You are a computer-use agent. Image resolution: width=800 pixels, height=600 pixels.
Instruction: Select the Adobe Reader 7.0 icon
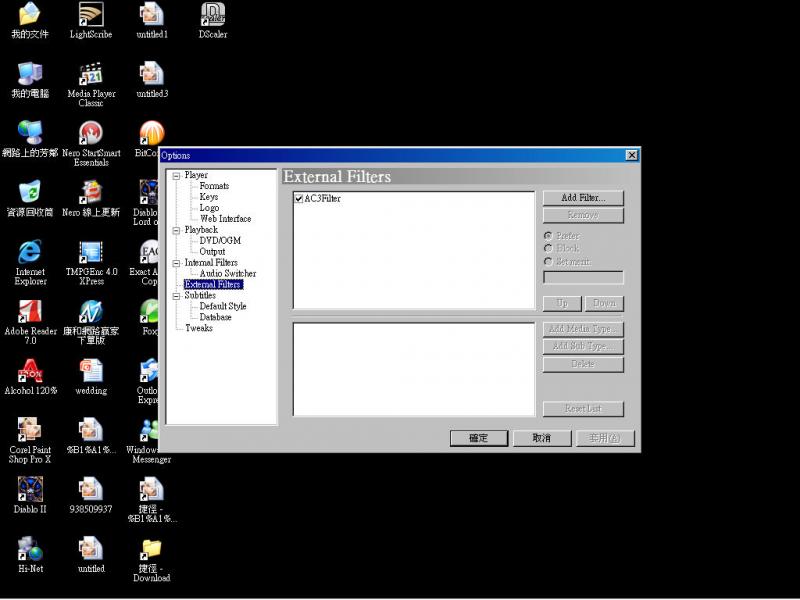point(30,311)
